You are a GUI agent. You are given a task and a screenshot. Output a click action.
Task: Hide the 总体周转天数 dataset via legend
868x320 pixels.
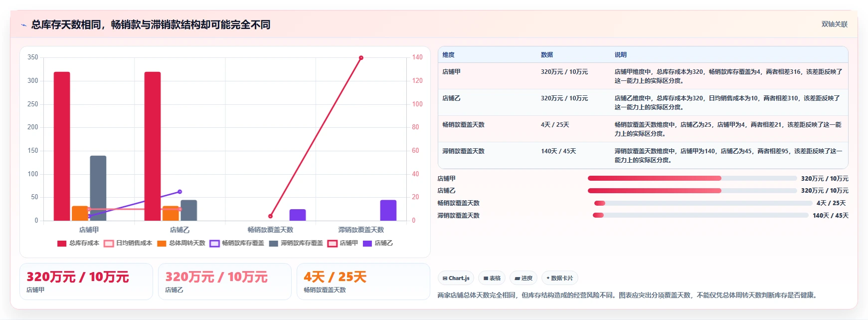pyautogui.click(x=181, y=243)
